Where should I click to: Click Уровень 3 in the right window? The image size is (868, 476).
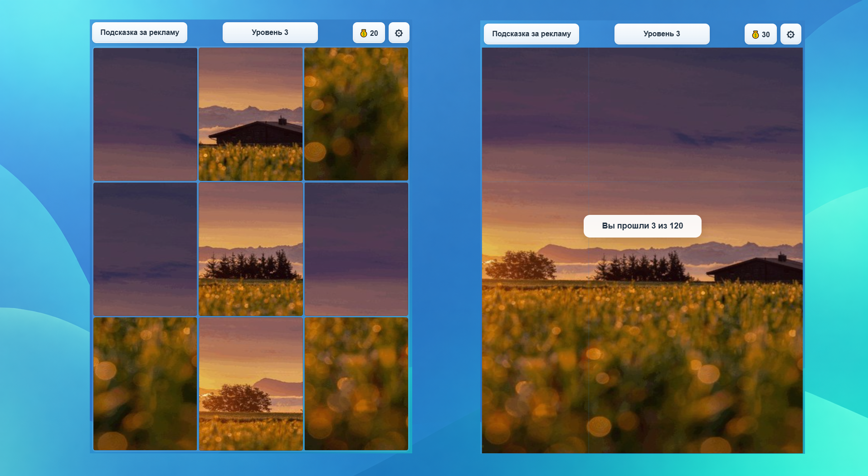pyautogui.click(x=661, y=34)
